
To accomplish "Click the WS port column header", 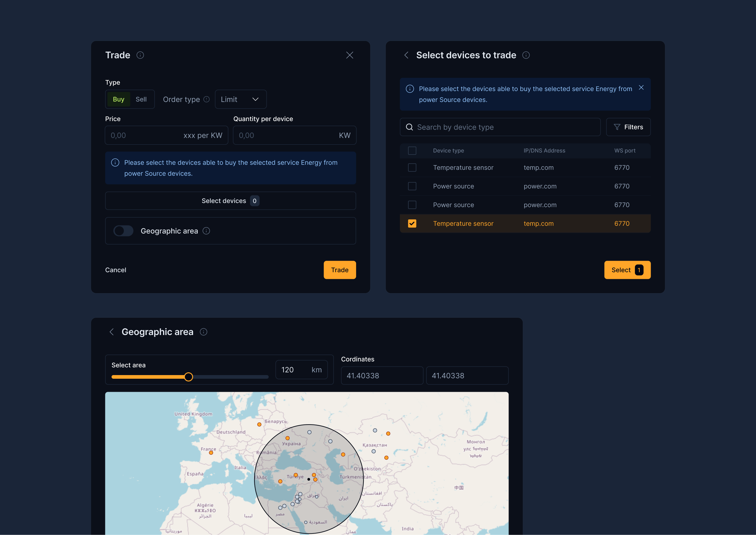I will click(625, 151).
